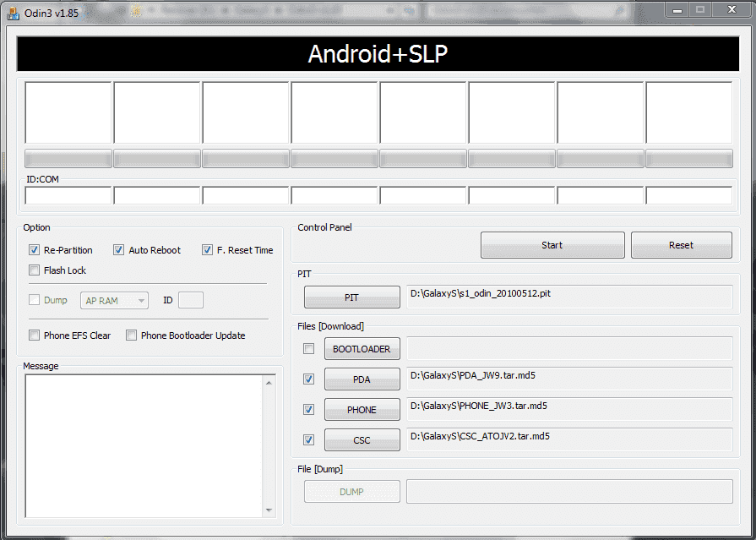The height and width of the screenshot is (540, 756).
Task: Click the PIT file button
Action: click(x=352, y=297)
